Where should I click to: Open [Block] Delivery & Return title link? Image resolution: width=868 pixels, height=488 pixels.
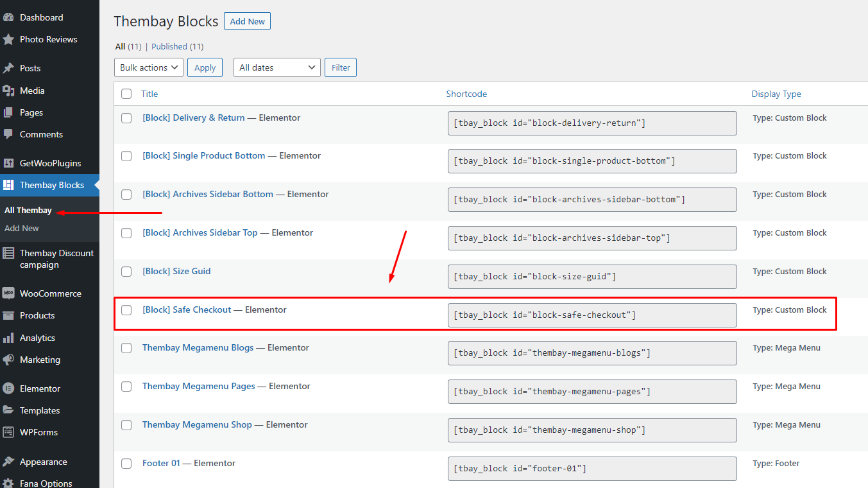194,118
